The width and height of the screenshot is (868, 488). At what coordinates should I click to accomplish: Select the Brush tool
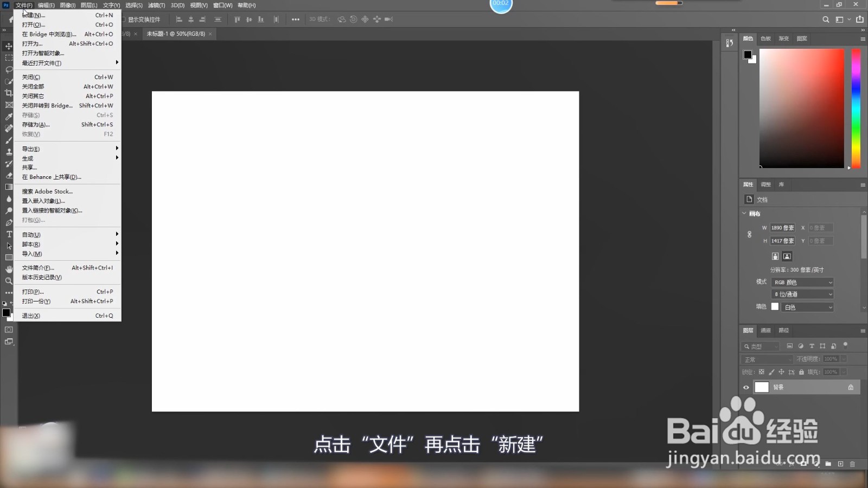[8, 141]
